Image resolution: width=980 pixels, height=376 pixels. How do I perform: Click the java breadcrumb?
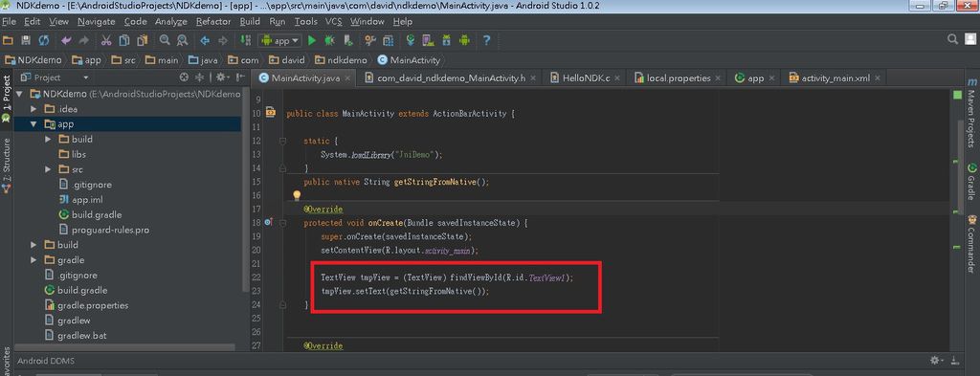click(x=203, y=60)
